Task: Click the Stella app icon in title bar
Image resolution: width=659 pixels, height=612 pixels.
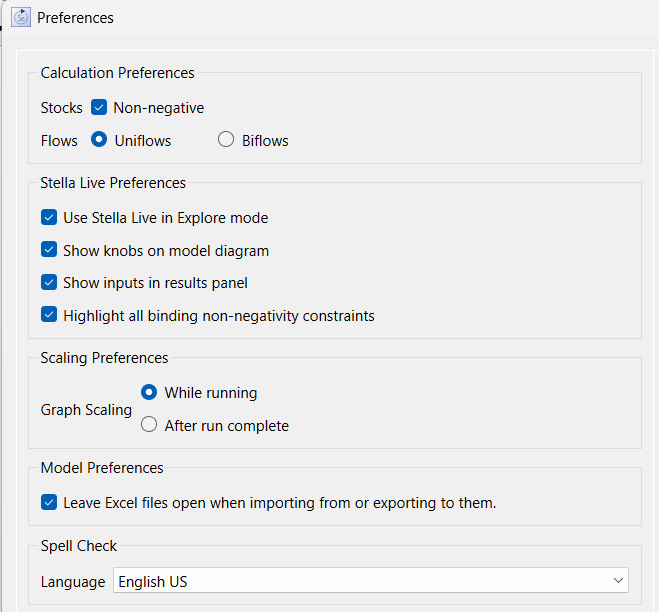Action: (x=21, y=17)
